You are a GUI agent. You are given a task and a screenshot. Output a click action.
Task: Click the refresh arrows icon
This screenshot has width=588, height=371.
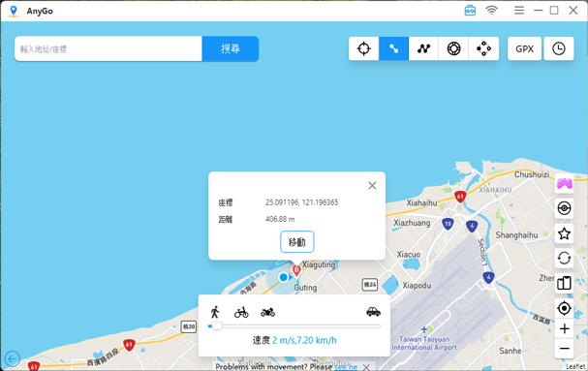click(x=564, y=258)
